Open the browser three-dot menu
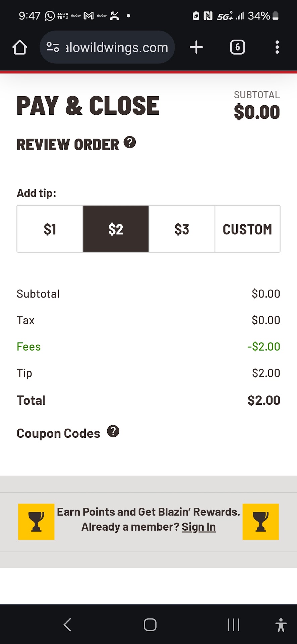This screenshot has width=297, height=644. click(277, 47)
